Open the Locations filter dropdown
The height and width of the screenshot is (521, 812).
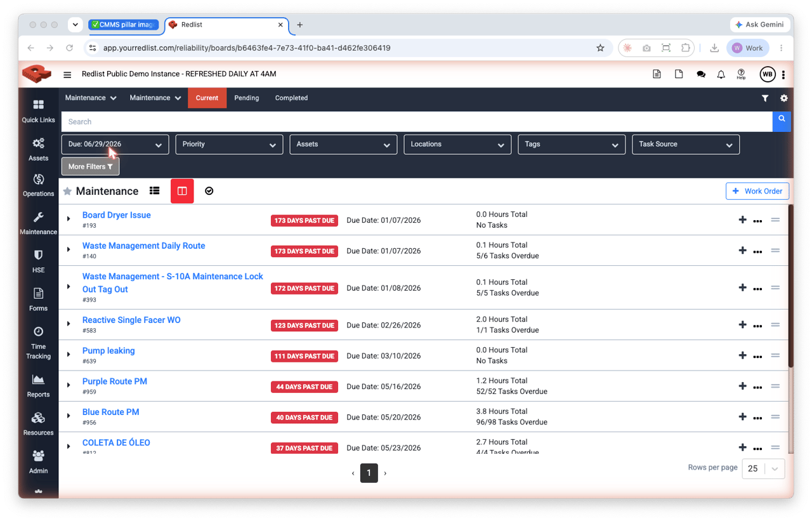[x=458, y=145]
